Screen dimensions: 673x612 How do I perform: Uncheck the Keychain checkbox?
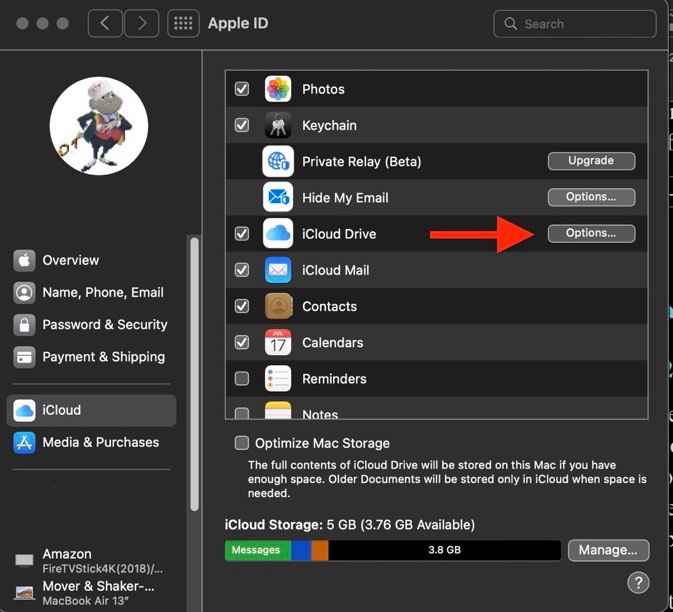tap(242, 125)
